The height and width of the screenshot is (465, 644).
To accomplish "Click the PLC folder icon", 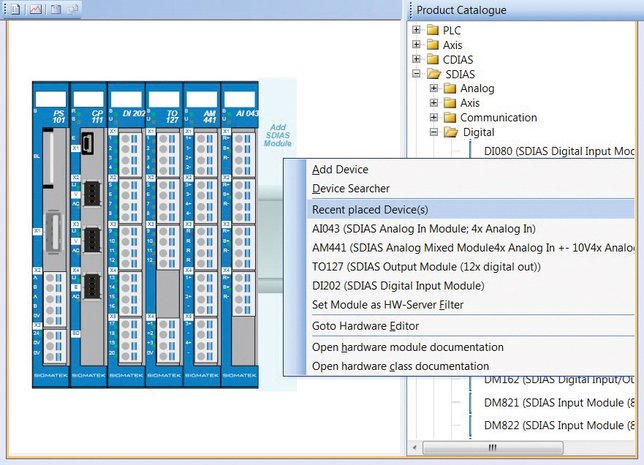I will pos(433,30).
